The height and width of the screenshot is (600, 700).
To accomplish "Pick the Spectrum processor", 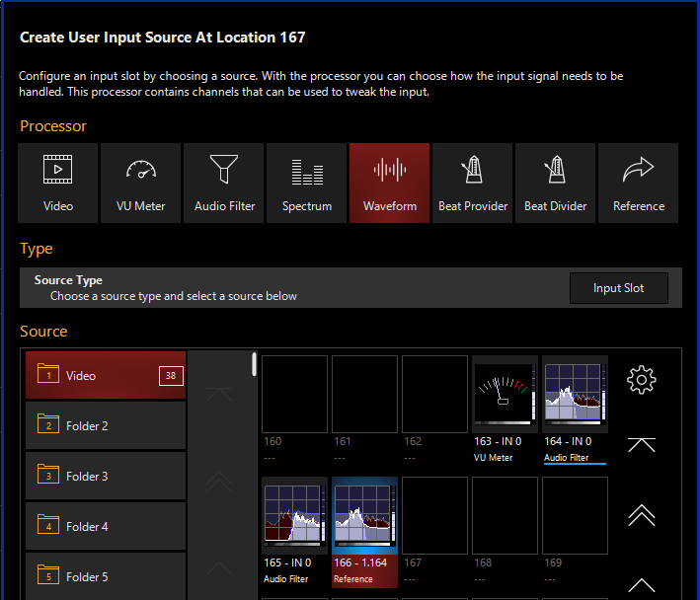I will (x=307, y=183).
